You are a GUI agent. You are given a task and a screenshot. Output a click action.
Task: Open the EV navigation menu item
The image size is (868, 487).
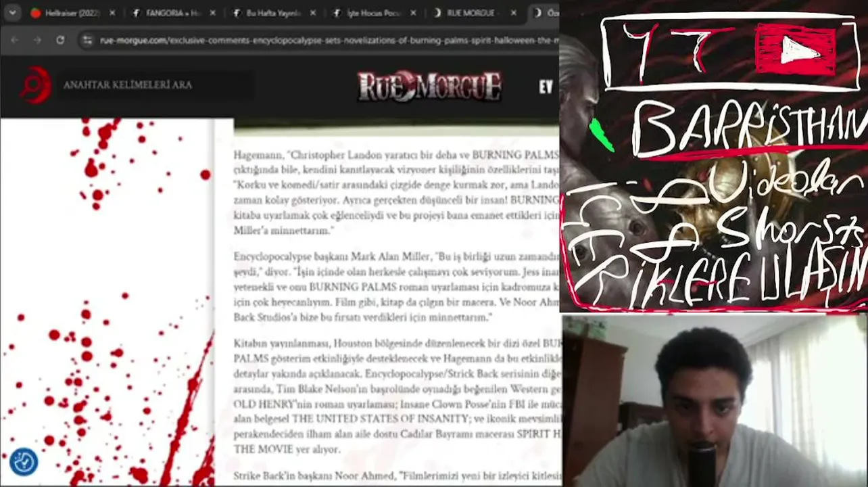point(546,87)
